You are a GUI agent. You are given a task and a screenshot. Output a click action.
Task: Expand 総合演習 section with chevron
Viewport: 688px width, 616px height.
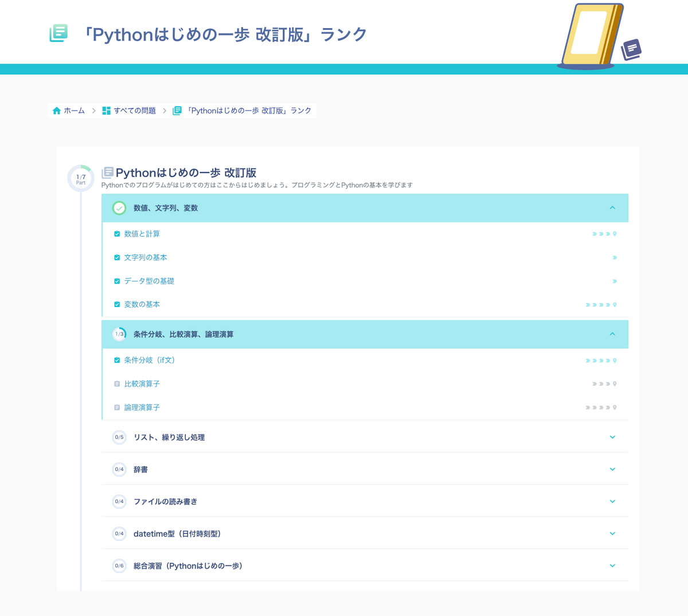[x=612, y=566]
